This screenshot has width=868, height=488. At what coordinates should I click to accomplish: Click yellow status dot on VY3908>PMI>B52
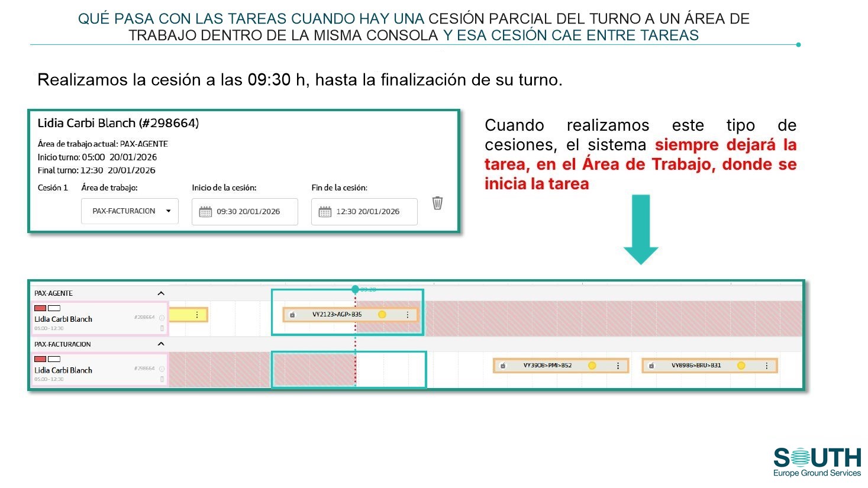coord(592,366)
